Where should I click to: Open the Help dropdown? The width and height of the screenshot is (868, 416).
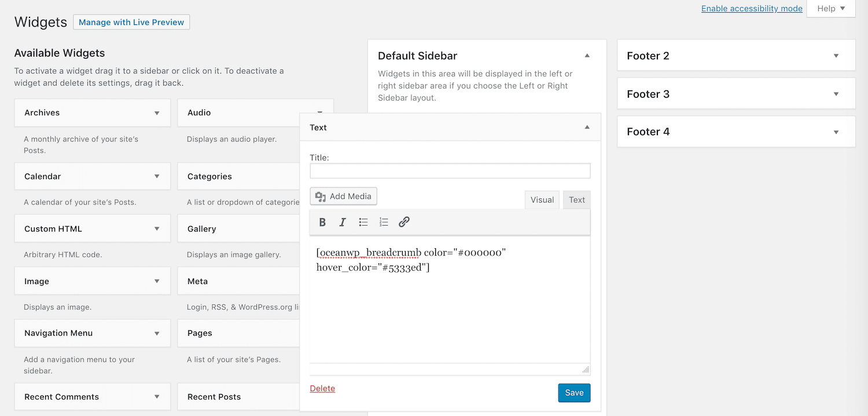click(830, 8)
